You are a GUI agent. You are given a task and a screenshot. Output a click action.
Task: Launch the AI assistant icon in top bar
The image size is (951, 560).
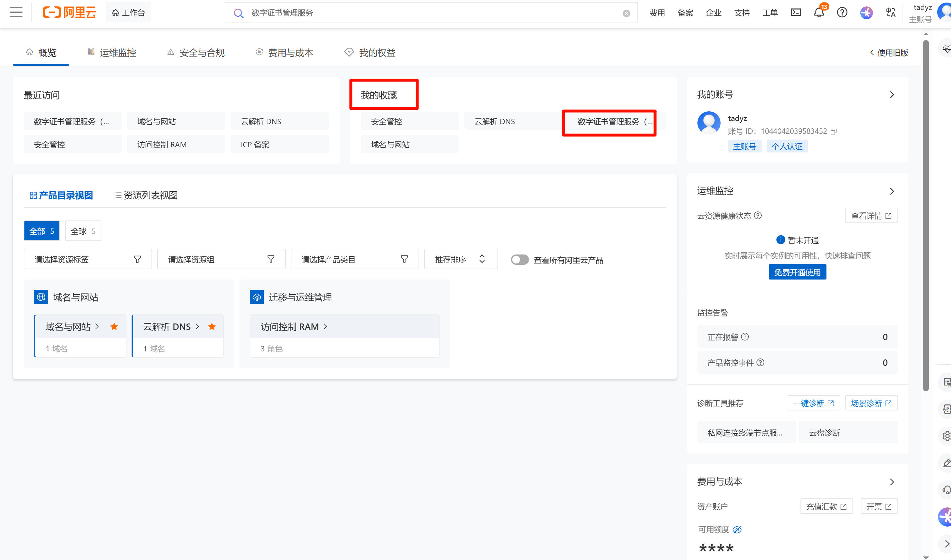pyautogui.click(x=867, y=13)
